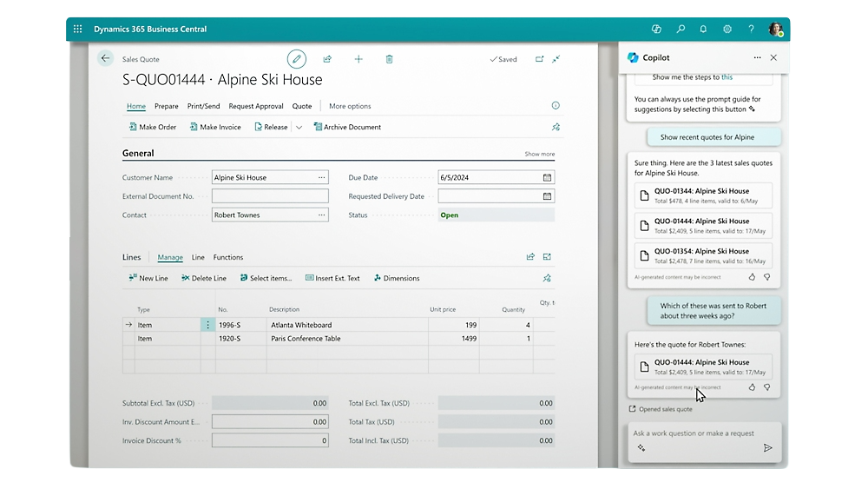This screenshot has width=868, height=489.
Task: Open the Print/Send tab
Action: click(203, 106)
